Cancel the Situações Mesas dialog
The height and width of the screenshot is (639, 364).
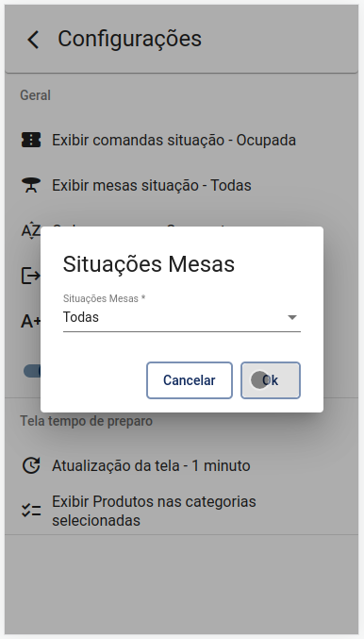tap(190, 380)
